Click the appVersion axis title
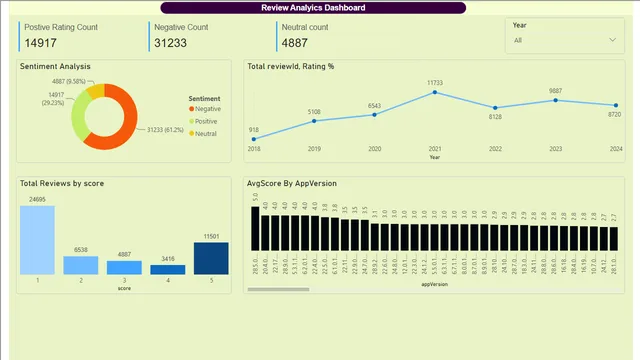This screenshot has height=360, width=640. 434,284
